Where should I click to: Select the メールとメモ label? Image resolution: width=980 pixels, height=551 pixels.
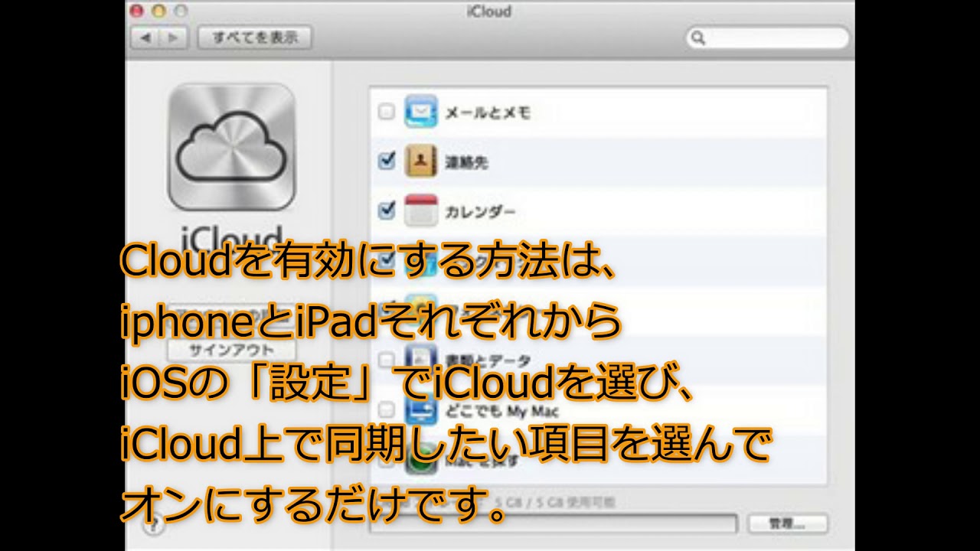point(488,113)
